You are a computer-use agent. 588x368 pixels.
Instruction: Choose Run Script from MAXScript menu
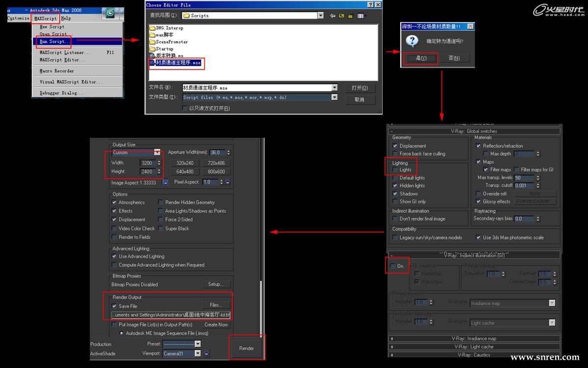(x=77, y=42)
